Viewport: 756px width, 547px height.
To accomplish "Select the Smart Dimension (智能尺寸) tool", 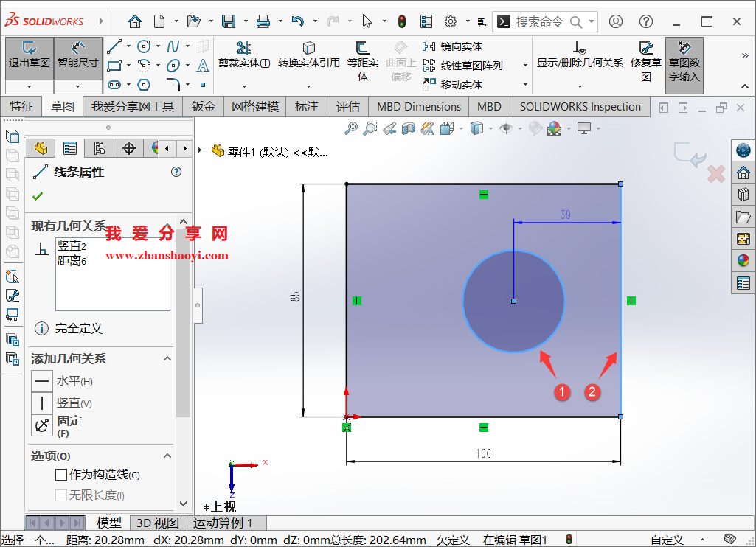I will click(77, 58).
